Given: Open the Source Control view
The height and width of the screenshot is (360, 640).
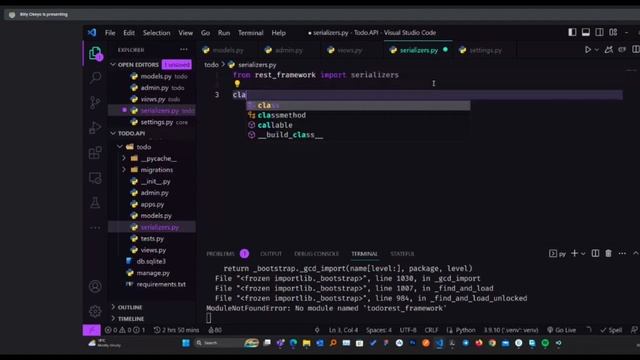Looking at the screenshot, I should 95,102.
